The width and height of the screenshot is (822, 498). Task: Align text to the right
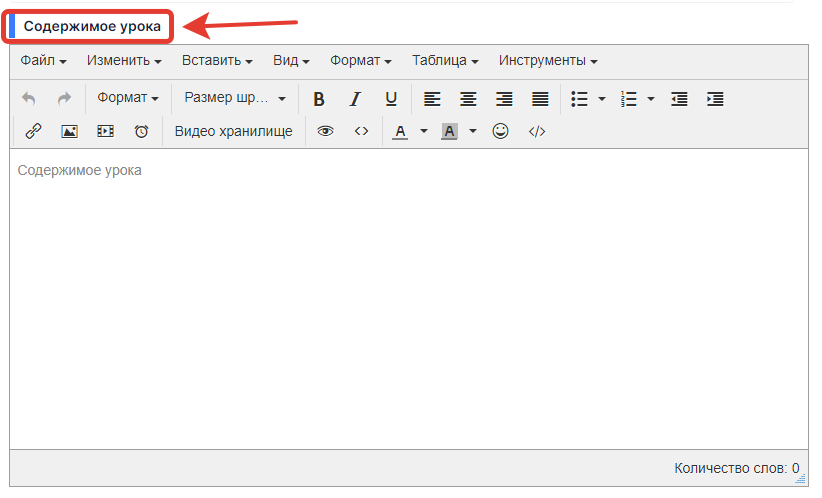click(504, 99)
